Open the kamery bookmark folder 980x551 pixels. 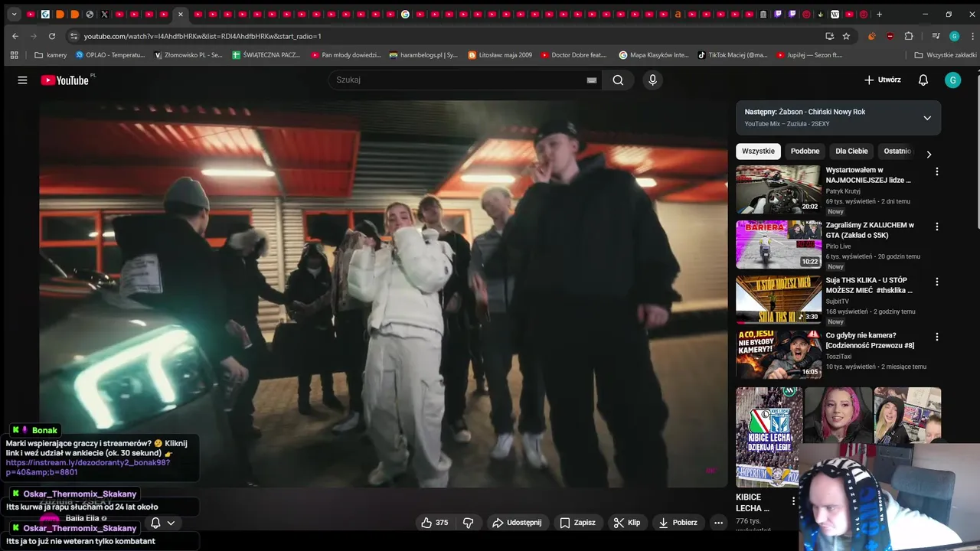click(51, 55)
